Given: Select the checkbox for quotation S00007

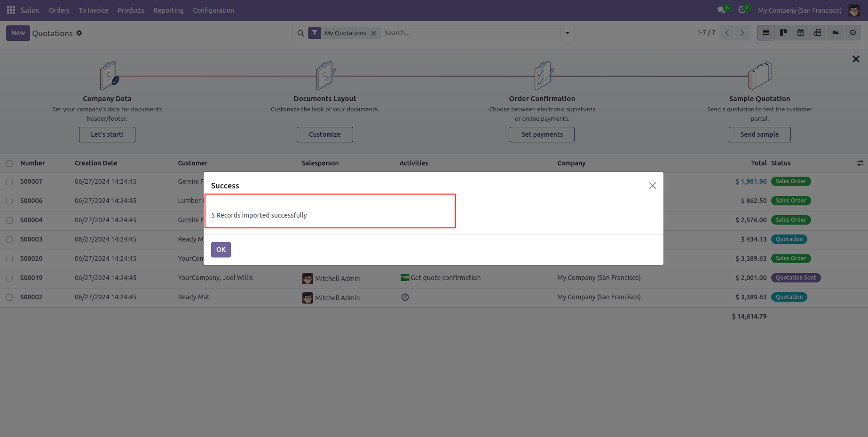Looking at the screenshot, I should (x=9, y=182).
